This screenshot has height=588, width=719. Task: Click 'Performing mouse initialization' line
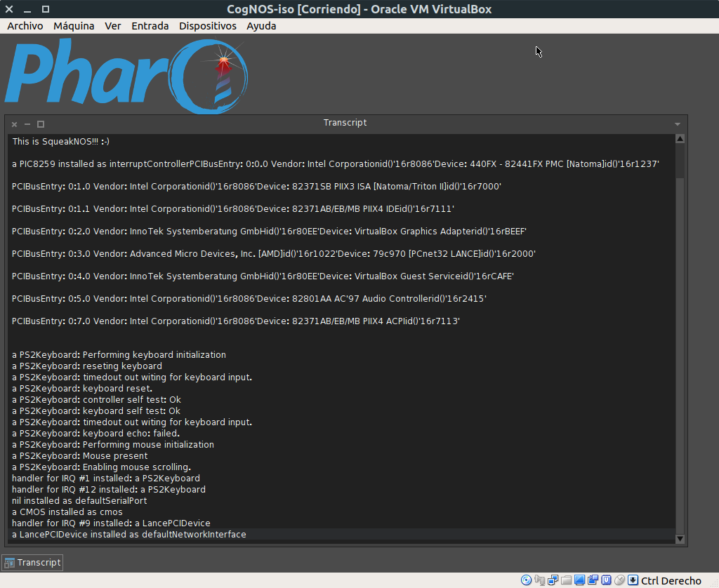click(x=113, y=445)
